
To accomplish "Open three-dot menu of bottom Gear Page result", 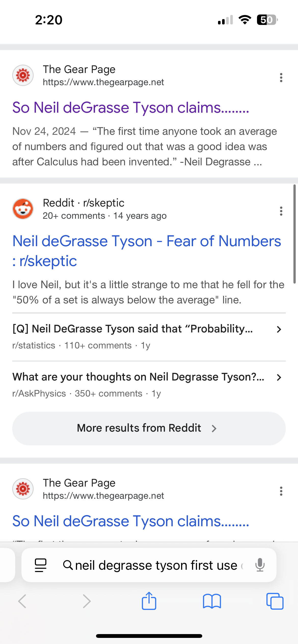I will pos(281,491).
